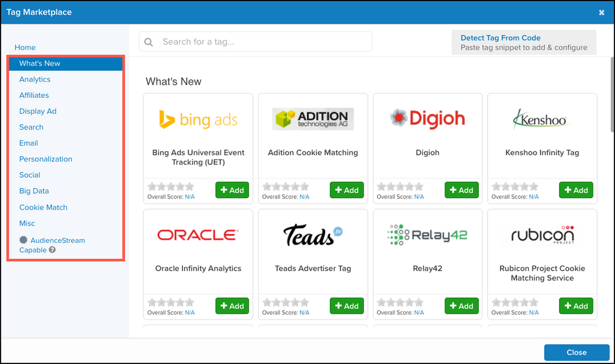Click the Oracle logo
Image resolution: width=615 pixels, height=364 pixels.
[x=198, y=234]
